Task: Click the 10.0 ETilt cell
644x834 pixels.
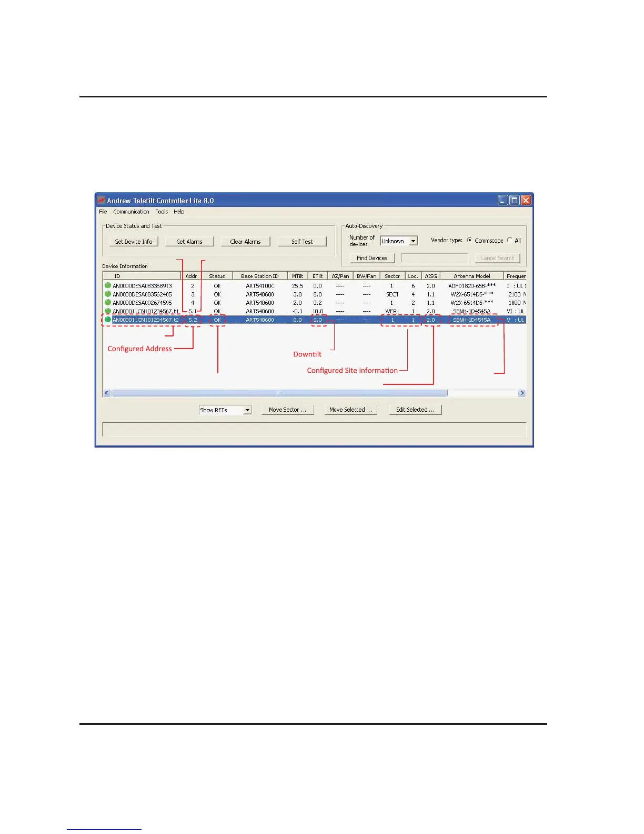Action: point(318,311)
